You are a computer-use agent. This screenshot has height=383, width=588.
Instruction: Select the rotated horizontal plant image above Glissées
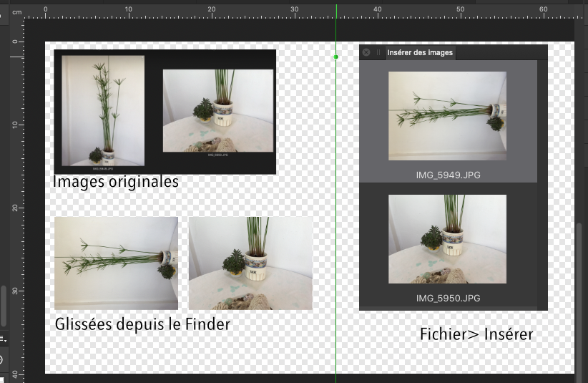click(x=117, y=263)
